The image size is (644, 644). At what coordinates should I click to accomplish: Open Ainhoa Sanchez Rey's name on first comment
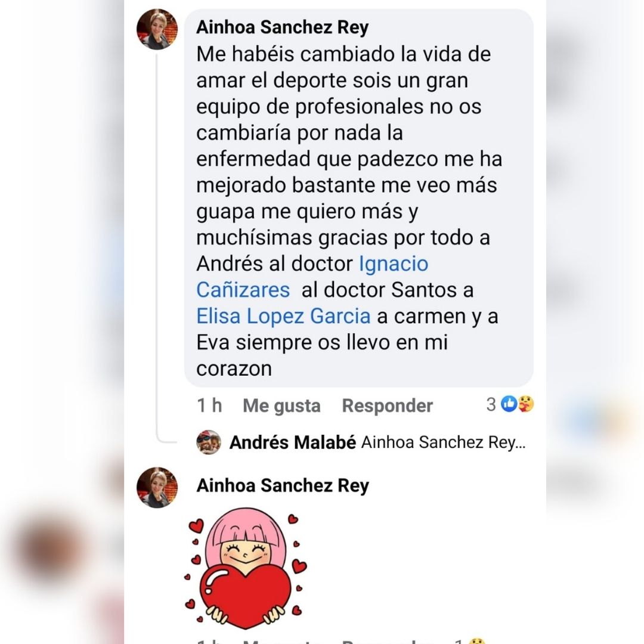click(283, 27)
